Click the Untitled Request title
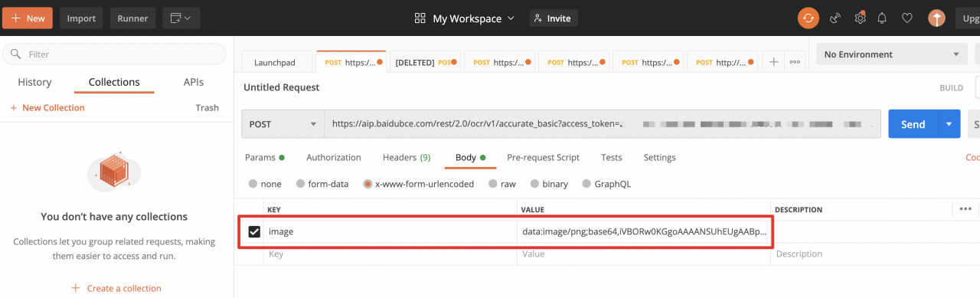 click(282, 87)
